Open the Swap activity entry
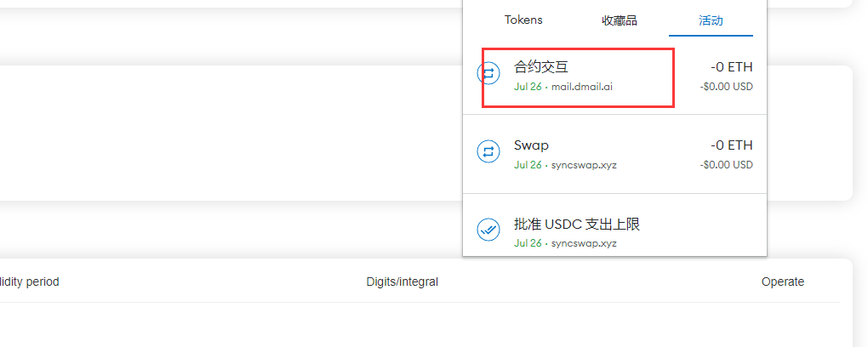Image resolution: width=868 pixels, height=347 pixels. tap(614, 154)
